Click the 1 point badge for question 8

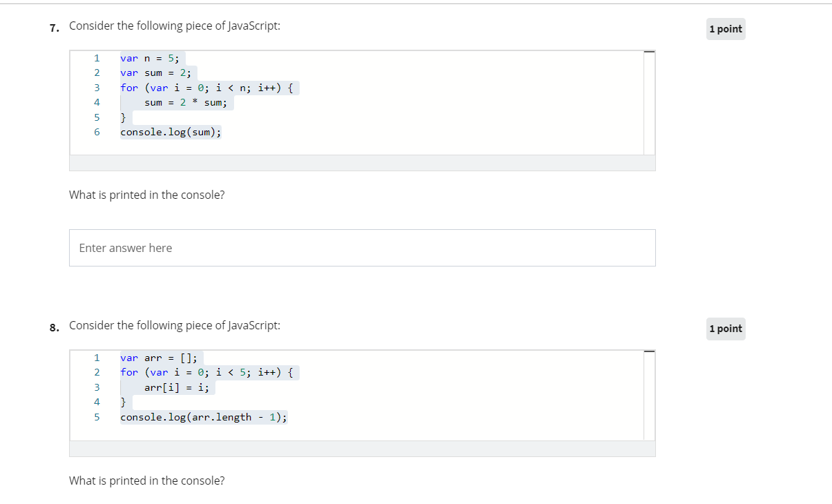pyautogui.click(x=725, y=329)
